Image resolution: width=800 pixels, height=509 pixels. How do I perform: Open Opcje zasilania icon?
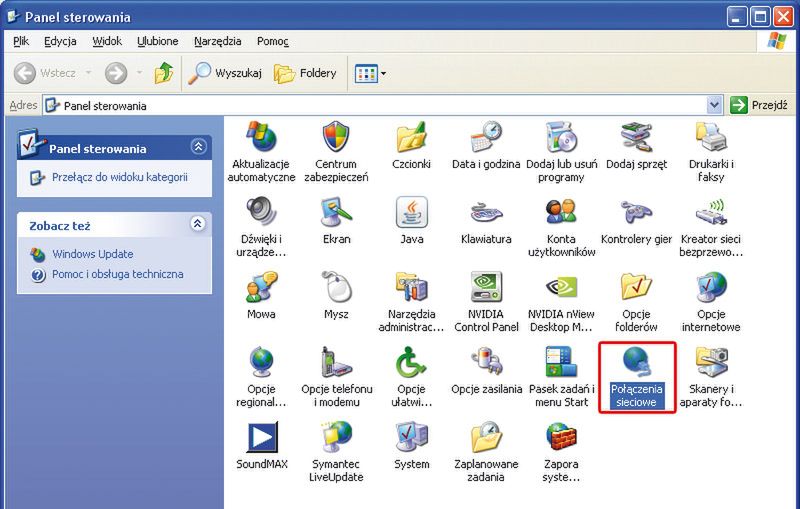[486, 370]
